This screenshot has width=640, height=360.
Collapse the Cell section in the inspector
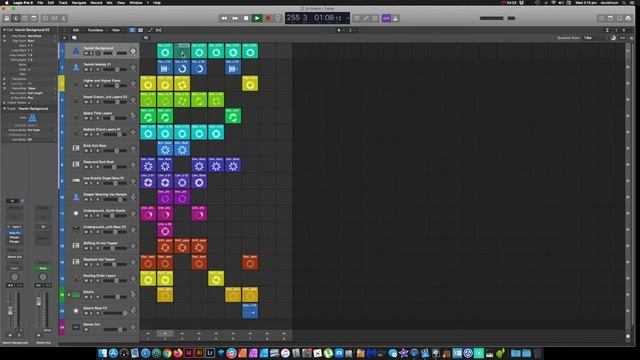(4, 30)
